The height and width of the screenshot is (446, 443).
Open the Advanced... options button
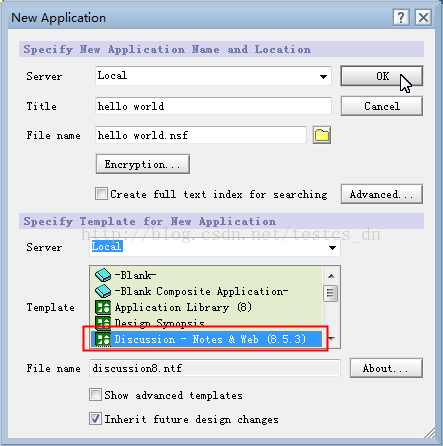(x=382, y=194)
